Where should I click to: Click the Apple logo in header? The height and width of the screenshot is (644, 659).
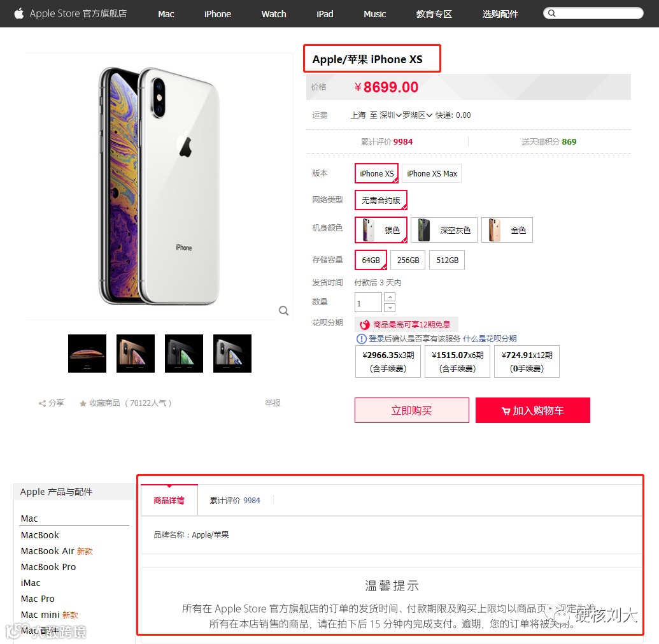[19, 13]
